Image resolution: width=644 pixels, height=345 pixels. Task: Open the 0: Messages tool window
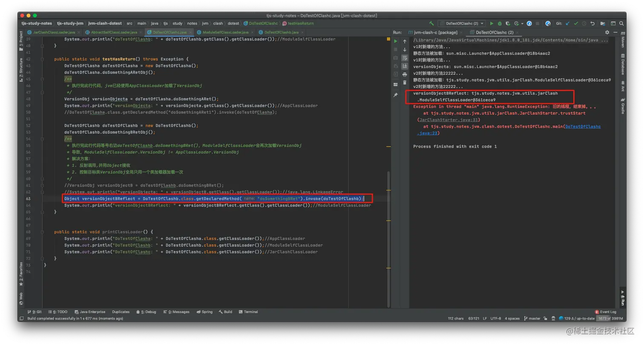coord(175,312)
